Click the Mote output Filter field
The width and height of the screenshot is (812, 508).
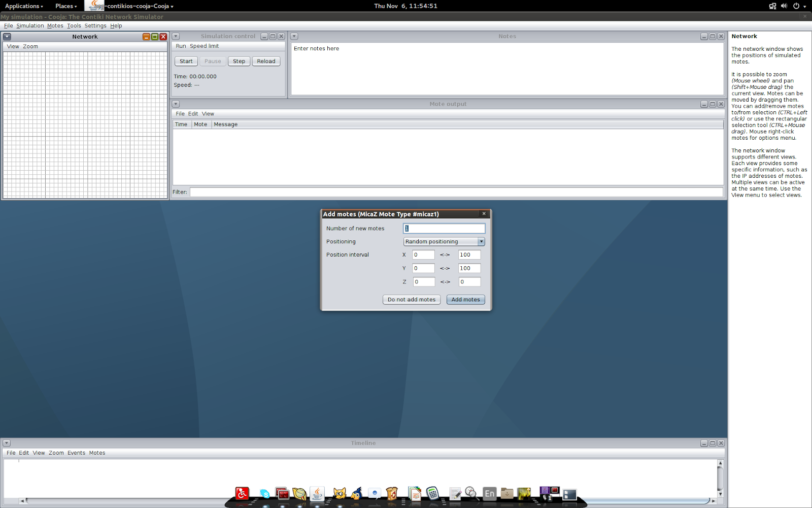pyautogui.click(x=456, y=192)
